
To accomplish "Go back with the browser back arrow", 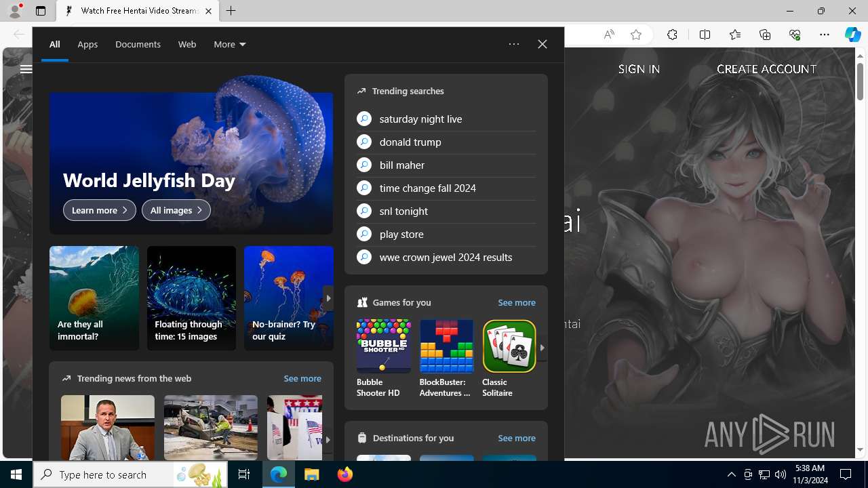I will tap(18, 34).
